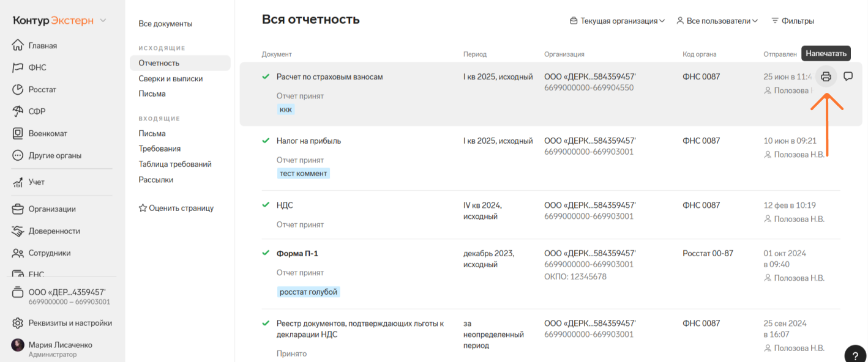Open Другие органы in the sidebar
This screenshot has height=362, width=868.
[x=54, y=155]
